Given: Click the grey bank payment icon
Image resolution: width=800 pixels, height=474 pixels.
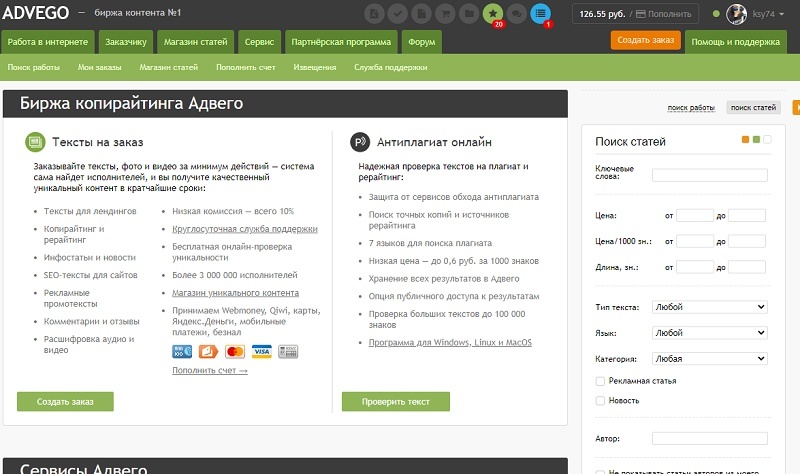Looking at the screenshot, I should coord(288,352).
